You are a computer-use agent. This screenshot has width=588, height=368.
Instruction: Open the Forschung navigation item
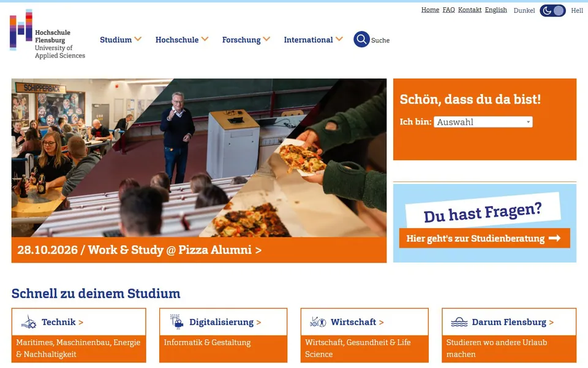[x=241, y=40]
